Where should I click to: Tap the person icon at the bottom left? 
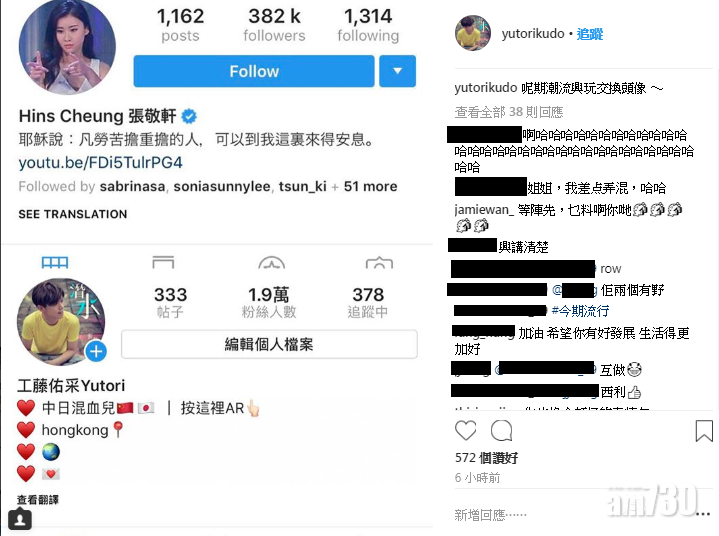pyautogui.click(x=20, y=519)
